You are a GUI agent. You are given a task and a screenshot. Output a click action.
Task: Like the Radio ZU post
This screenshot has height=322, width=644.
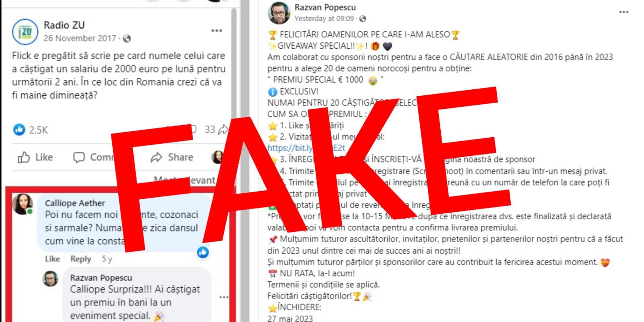[35, 157]
